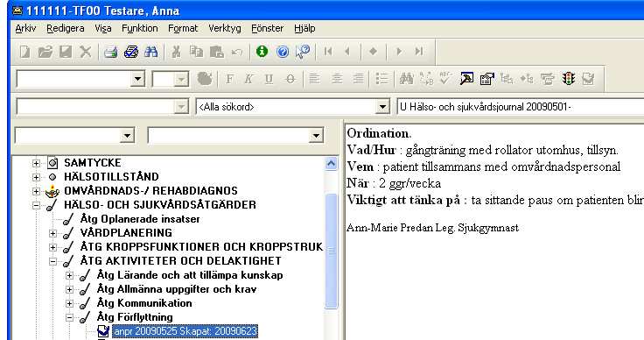Viewport: 644px width, 340px height.
Task: Click the spell check ABC icon
Action: coord(446,78)
